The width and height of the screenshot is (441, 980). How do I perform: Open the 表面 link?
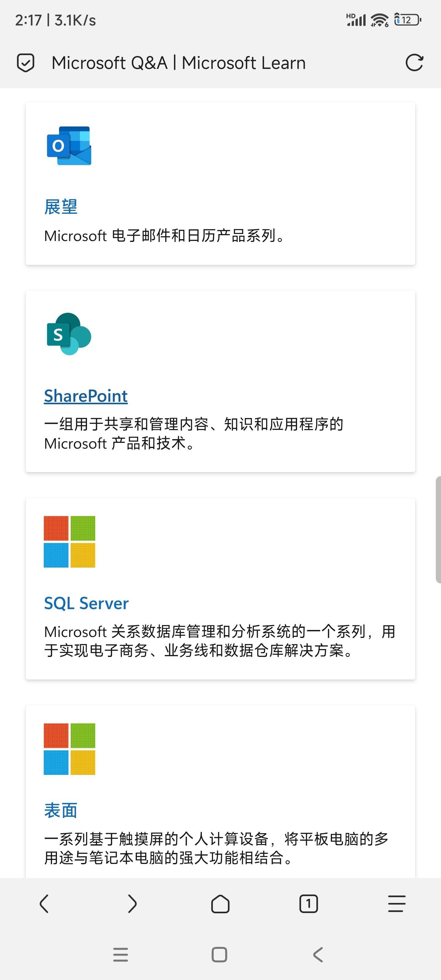(61, 810)
